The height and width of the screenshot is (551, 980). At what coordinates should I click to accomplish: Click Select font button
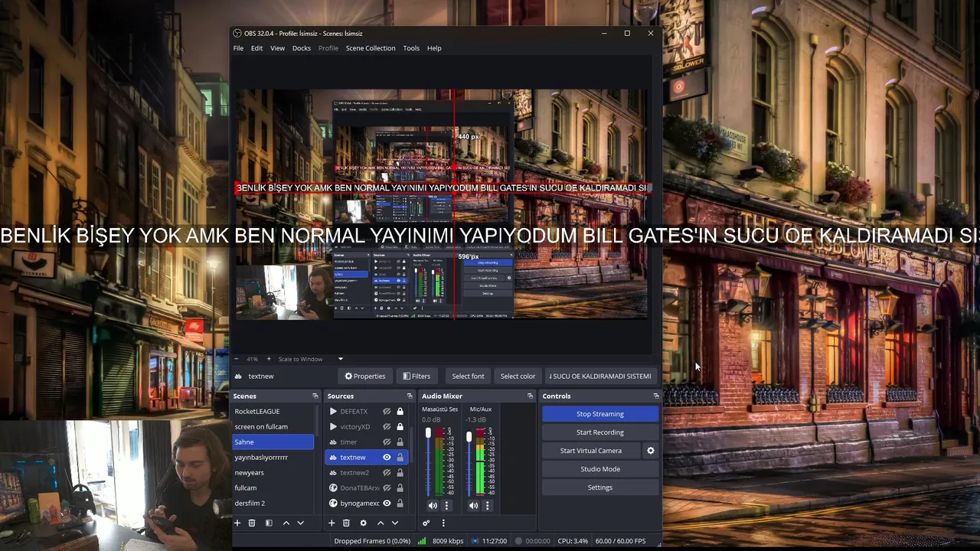[468, 376]
